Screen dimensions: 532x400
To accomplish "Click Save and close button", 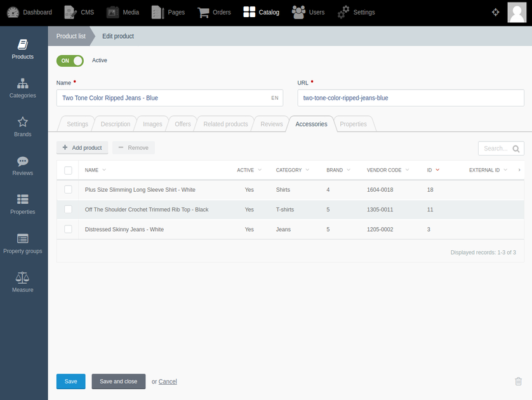I will coord(119,382).
